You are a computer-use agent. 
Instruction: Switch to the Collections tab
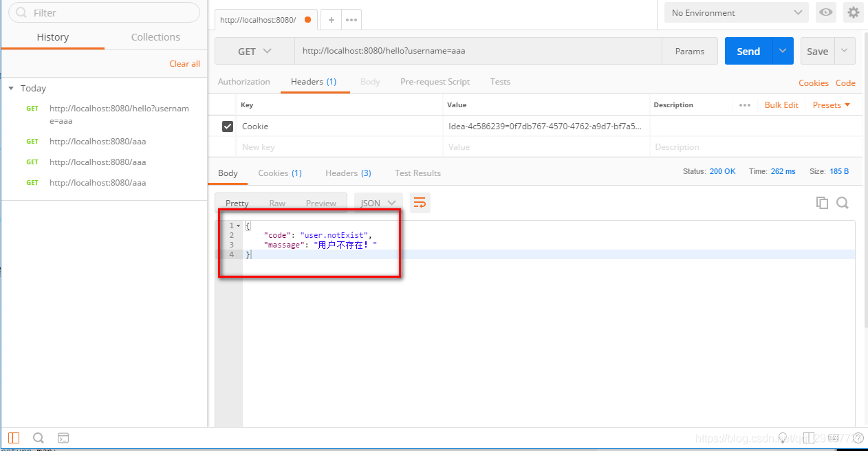[x=155, y=37]
